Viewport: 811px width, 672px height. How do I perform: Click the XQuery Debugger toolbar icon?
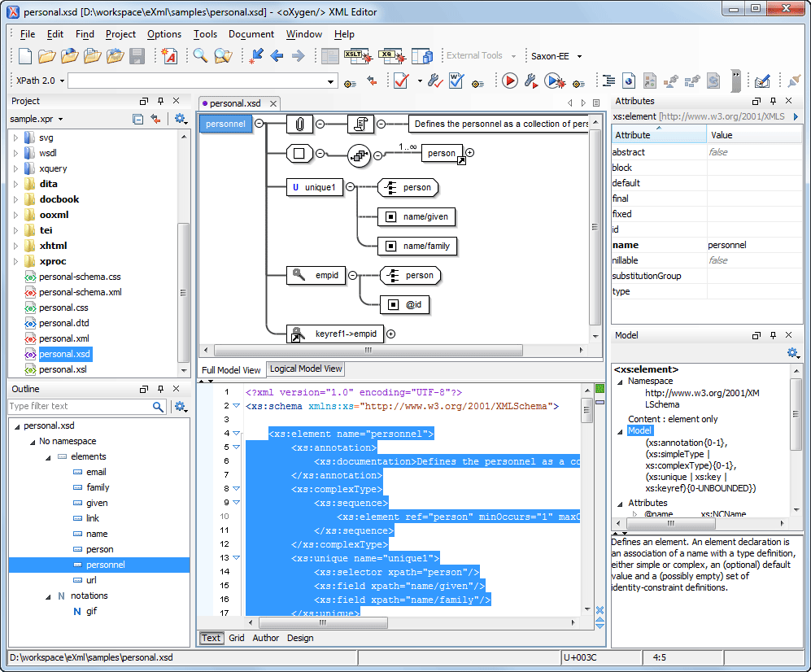point(392,56)
